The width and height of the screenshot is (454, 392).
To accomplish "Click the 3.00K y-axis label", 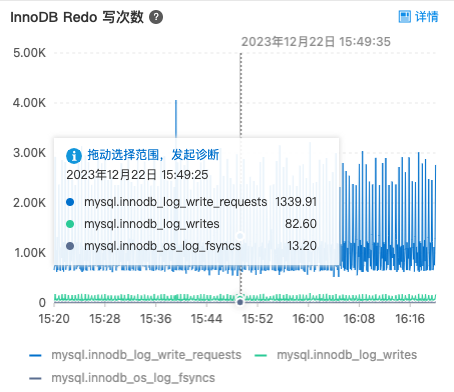I will pyautogui.click(x=29, y=153).
